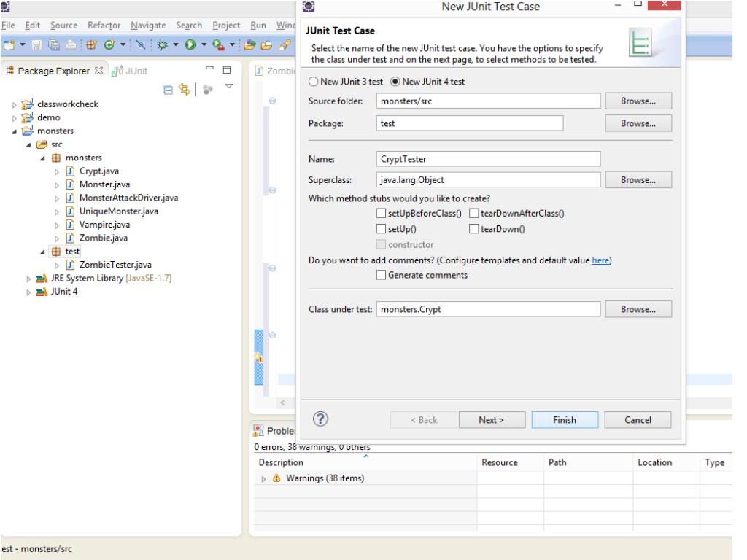Check the tearDown() method stub

(x=474, y=229)
